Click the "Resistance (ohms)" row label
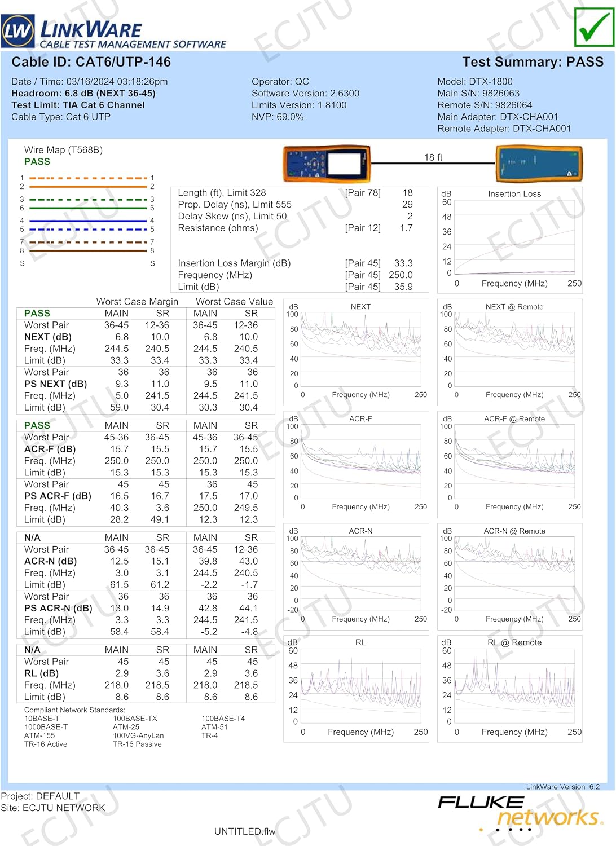Screen dimensions: 616x846 click(218, 228)
